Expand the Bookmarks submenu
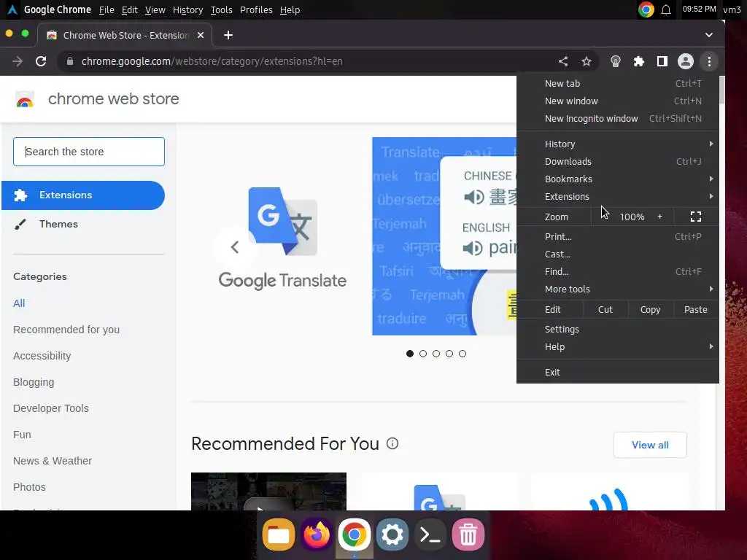747x560 pixels. pos(617,179)
